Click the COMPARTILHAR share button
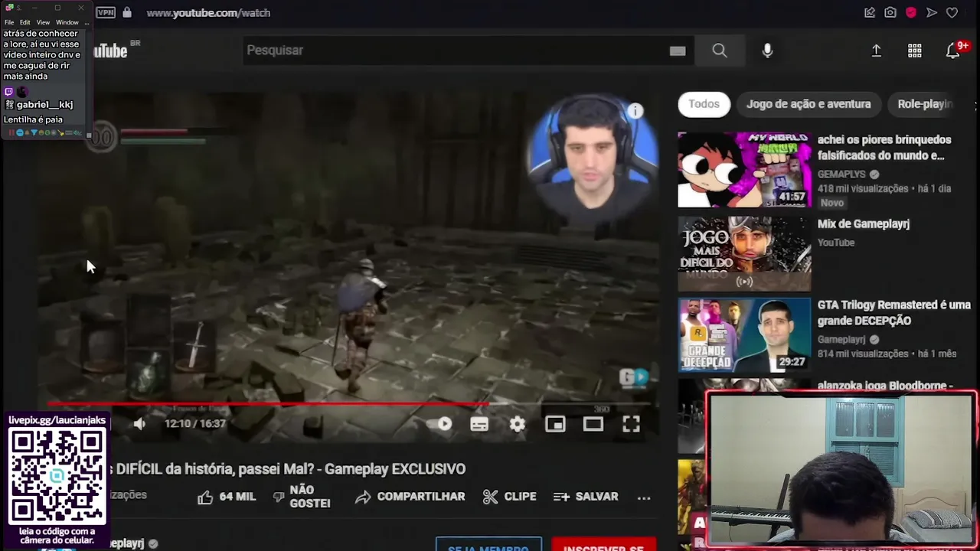The height and width of the screenshot is (551, 980). pyautogui.click(x=410, y=497)
